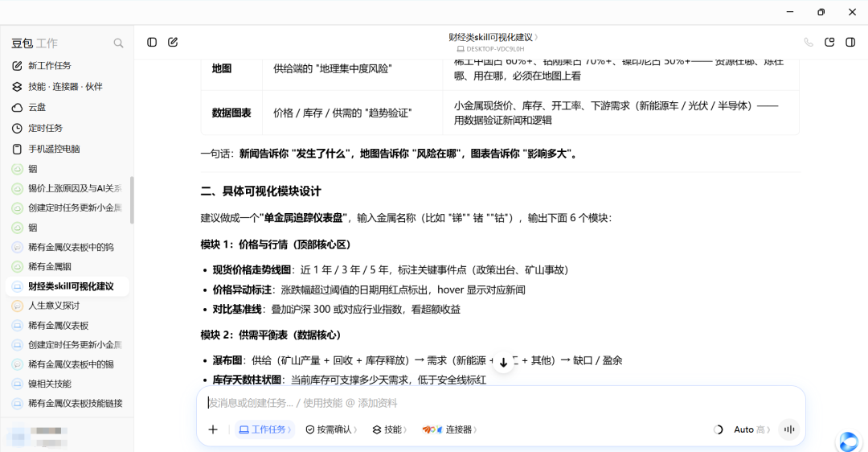Open the 镍相关技能 conversation
This screenshot has height=452, width=868.
pos(67,384)
